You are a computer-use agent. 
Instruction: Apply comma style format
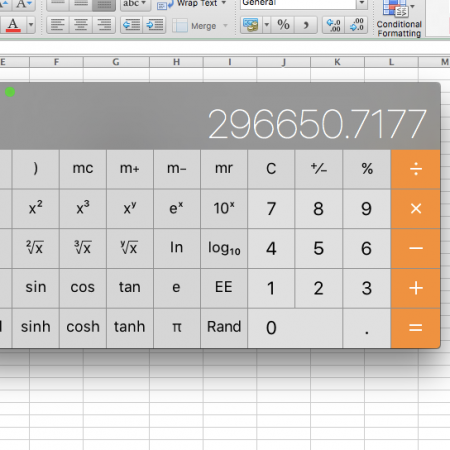tap(306, 25)
